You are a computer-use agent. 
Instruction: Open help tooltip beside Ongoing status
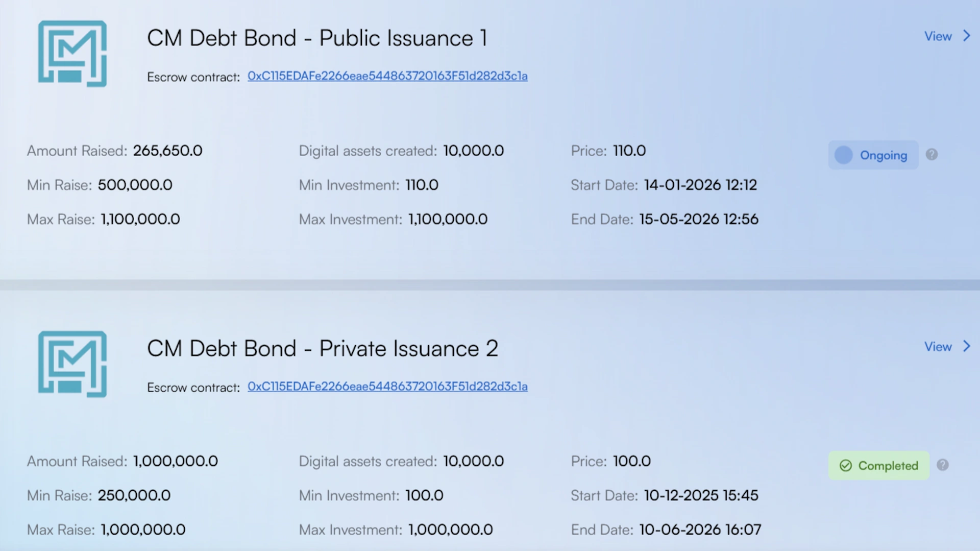pyautogui.click(x=932, y=155)
